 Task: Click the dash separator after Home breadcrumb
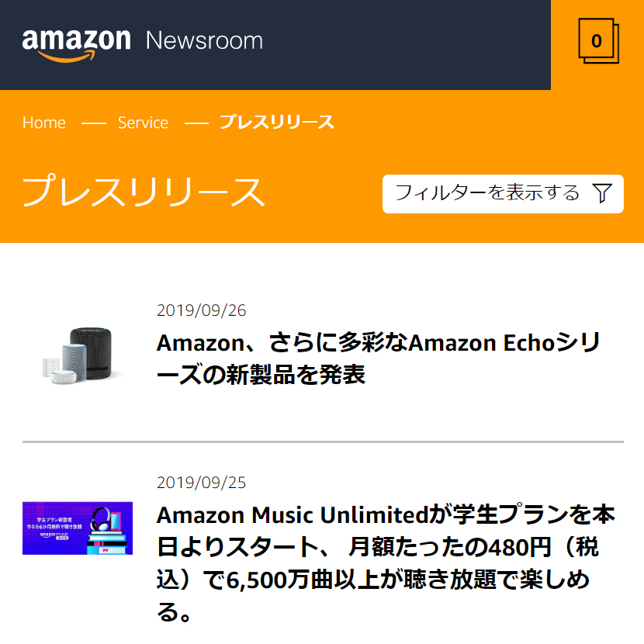94,123
